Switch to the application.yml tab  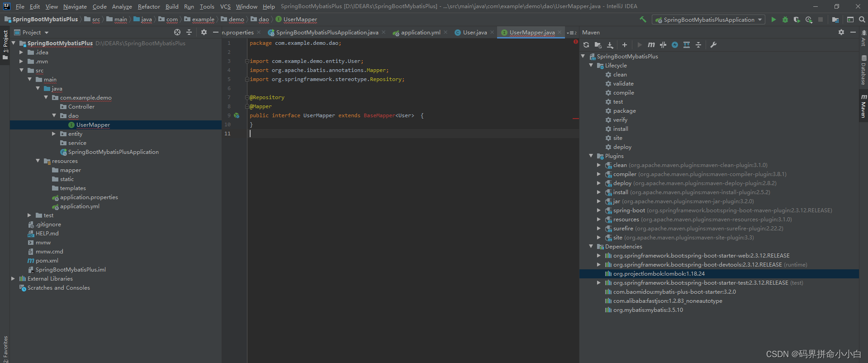tap(421, 33)
